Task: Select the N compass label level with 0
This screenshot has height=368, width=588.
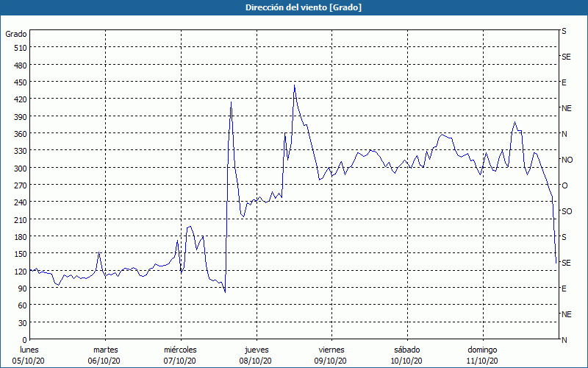Action: click(564, 340)
